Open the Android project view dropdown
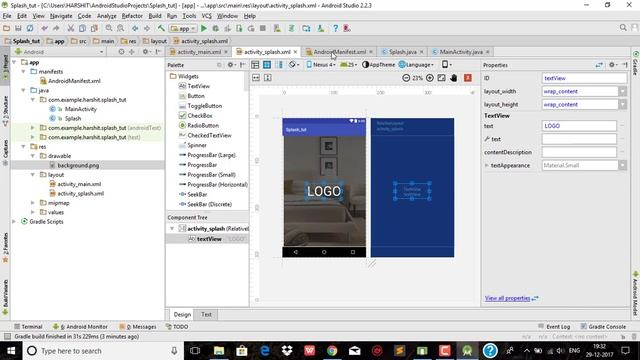The width and height of the screenshot is (640, 360). (59, 52)
